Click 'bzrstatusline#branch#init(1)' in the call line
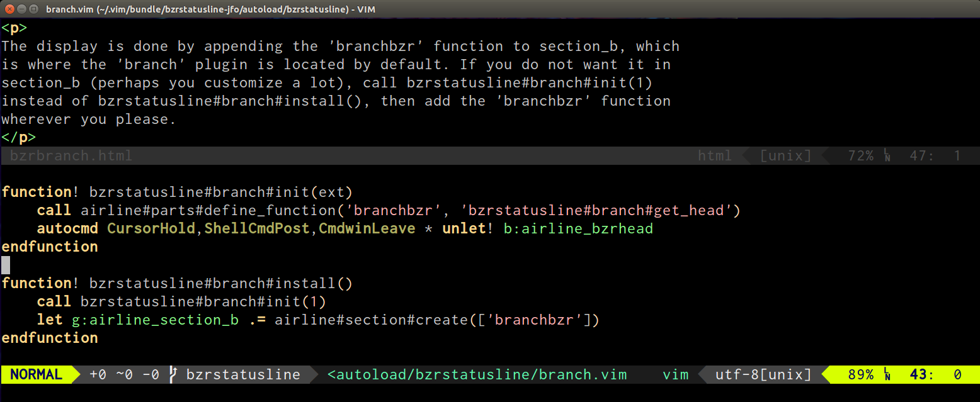980x402 pixels. tap(203, 302)
